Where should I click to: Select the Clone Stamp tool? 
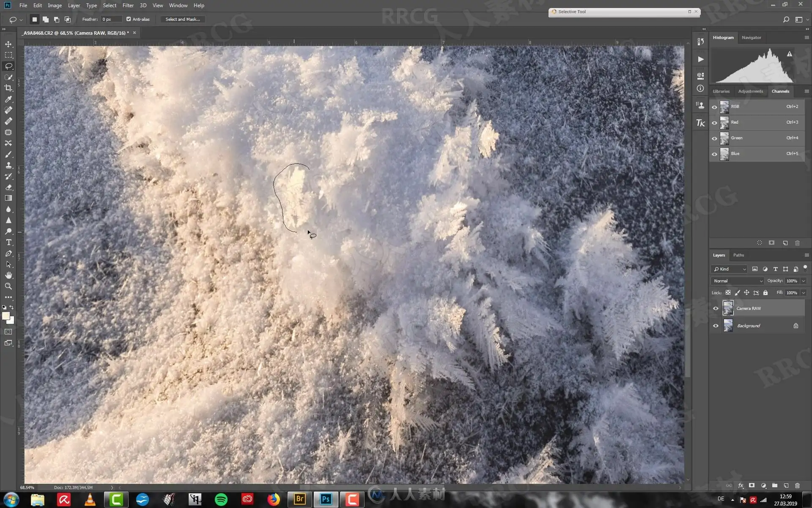[8, 165]
